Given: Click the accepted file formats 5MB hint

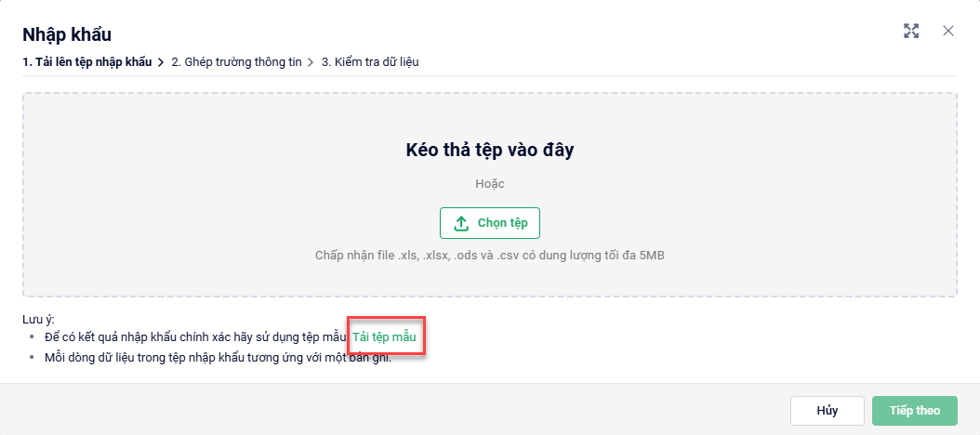Looking at the screenshot, I should [489, 255].
